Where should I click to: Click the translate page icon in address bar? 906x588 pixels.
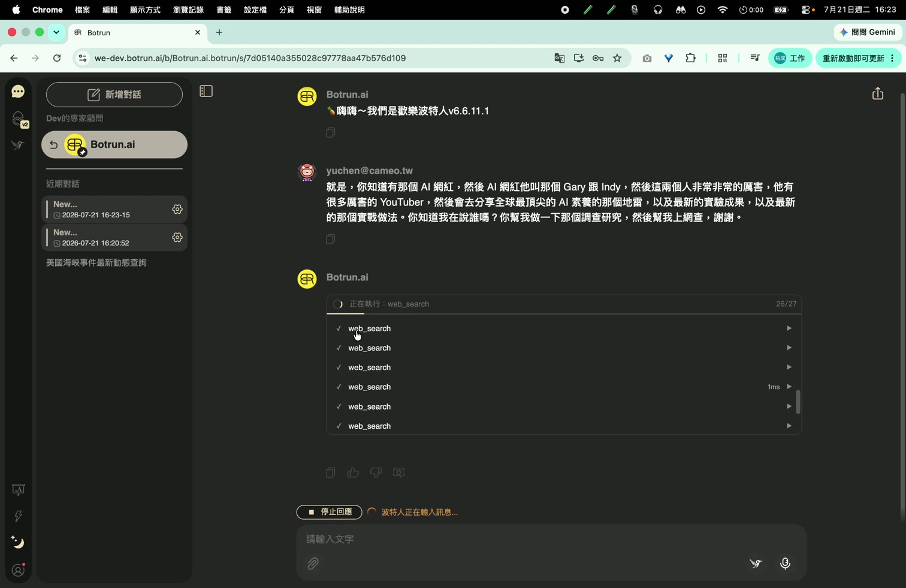point(559,58)
